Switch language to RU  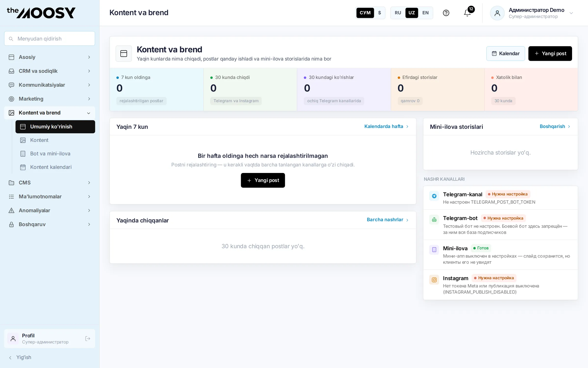(x=398, y=13)
